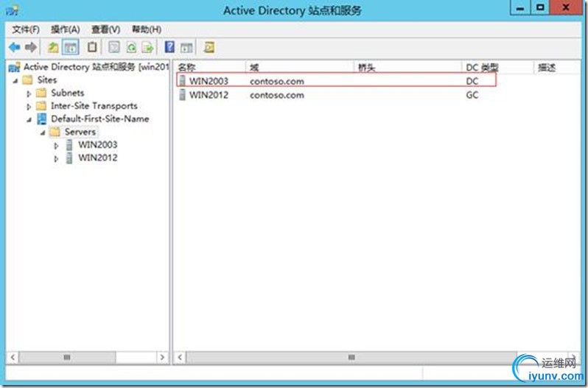Viewport: 588px width, 388px height.
Task: Click the GC type value for WIN2012
Action: tap(472, 95)
